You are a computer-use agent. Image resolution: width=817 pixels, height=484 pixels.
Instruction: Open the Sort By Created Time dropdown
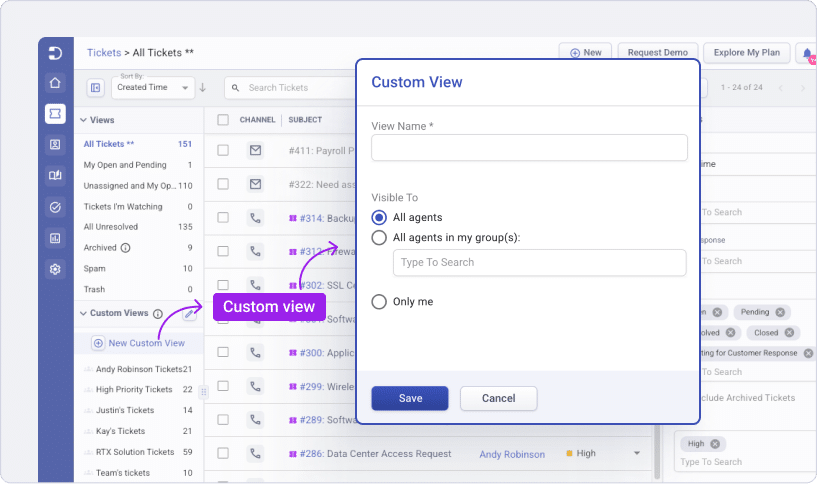153,88
